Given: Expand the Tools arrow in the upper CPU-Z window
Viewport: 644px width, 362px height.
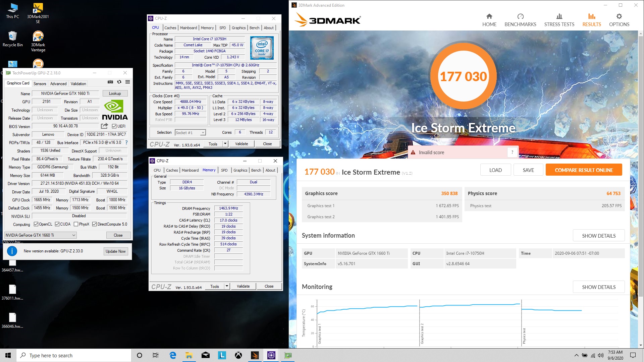Looking at the screenshot, I should [225, 144].
